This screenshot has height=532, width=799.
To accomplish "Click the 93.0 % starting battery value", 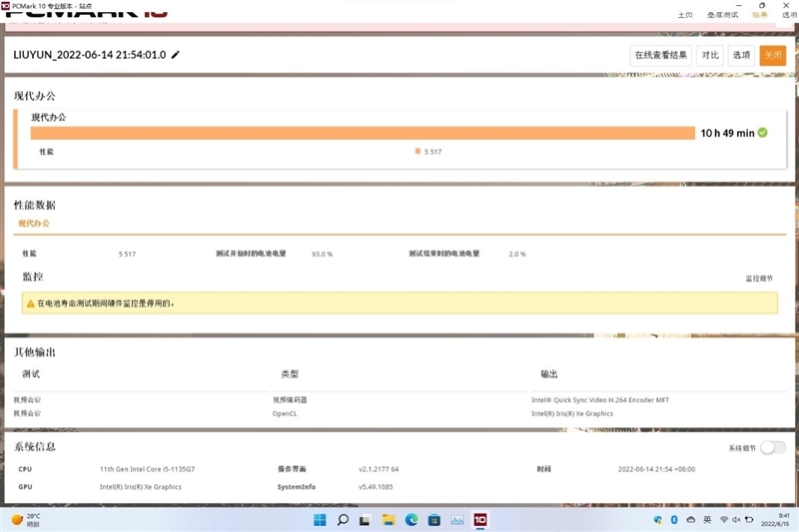I will coord(322,255).
